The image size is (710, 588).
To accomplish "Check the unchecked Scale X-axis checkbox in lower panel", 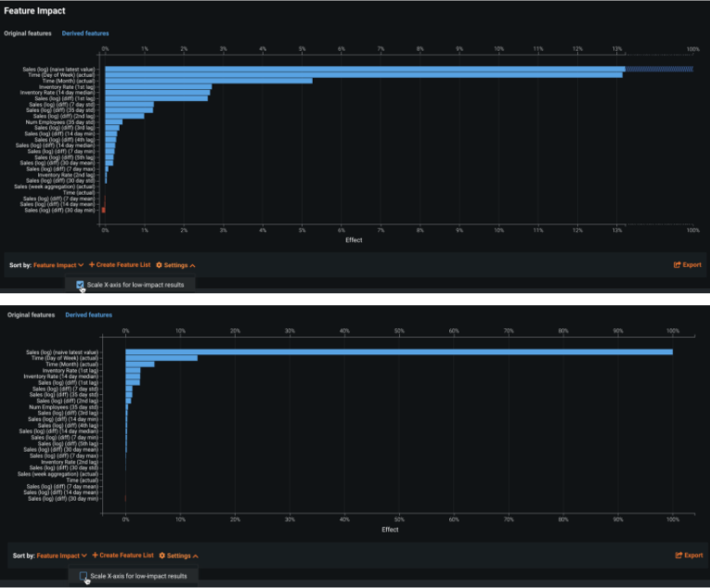I will pyautogui.click(x=84, y=576).
